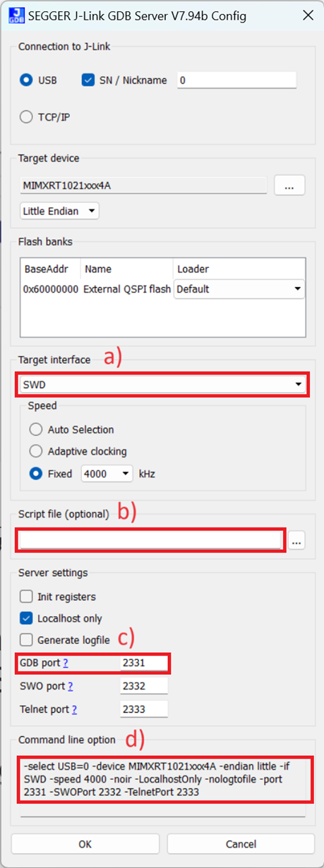Select the USB connection option
This screenshot has height=868, width=324.
pos(26,80)
